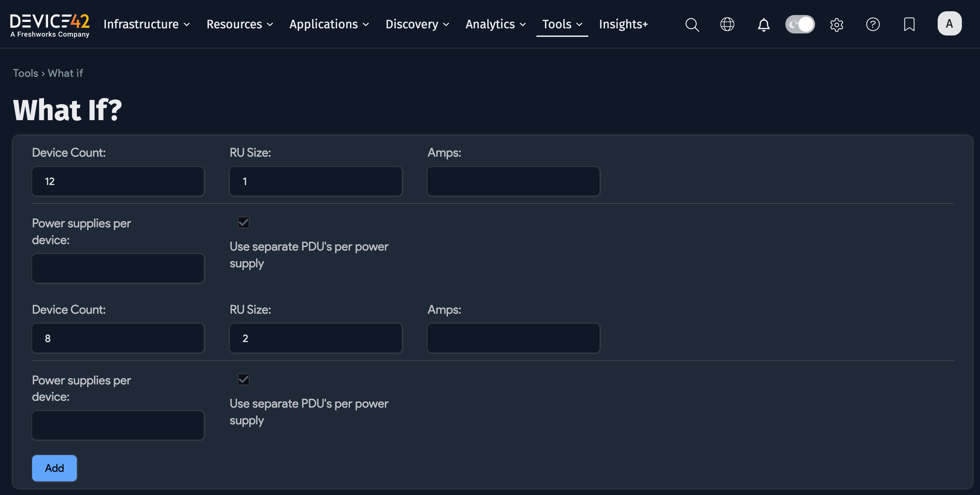Open the bookmarks icon
This screenshot has width=980, height=495.
click(x=909, y=24)
